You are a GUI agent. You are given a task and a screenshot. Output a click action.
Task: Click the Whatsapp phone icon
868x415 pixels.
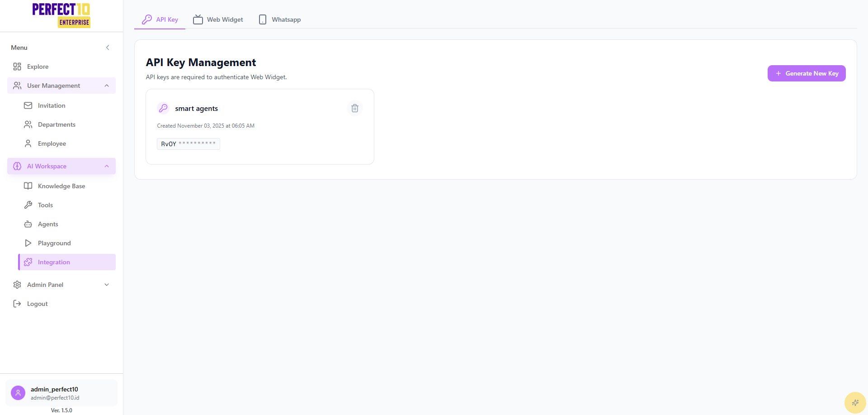(x=263, y=19)
